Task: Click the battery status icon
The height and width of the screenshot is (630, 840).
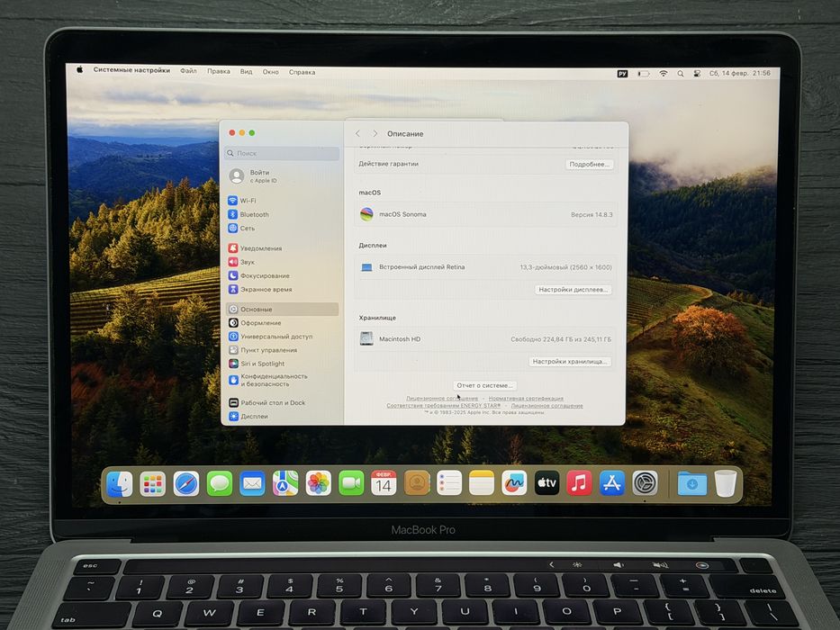Action: (x=644, y=74)
